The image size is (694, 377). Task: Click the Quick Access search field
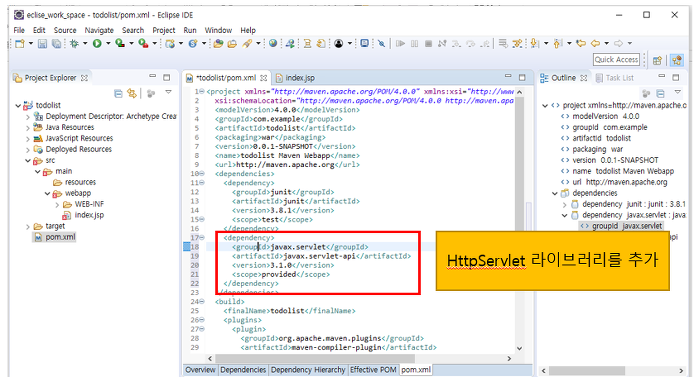[617, 59]
